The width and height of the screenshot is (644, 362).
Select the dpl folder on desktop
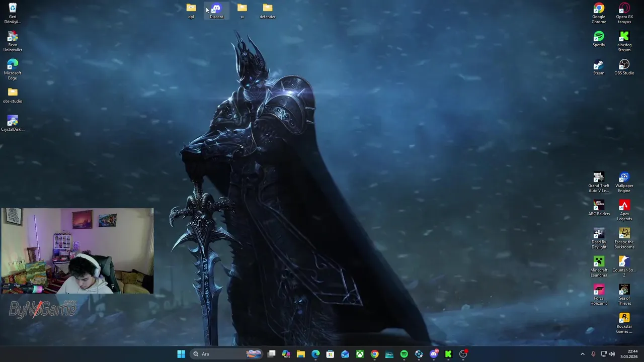tap(191, 11)
